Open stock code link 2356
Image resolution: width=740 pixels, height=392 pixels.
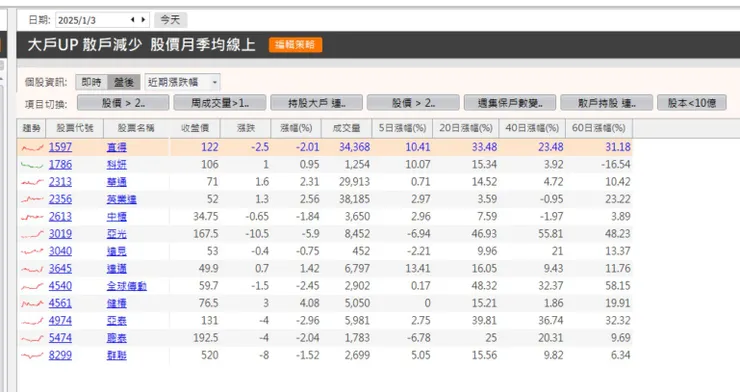pyautogui.click(x=60, y=199)
